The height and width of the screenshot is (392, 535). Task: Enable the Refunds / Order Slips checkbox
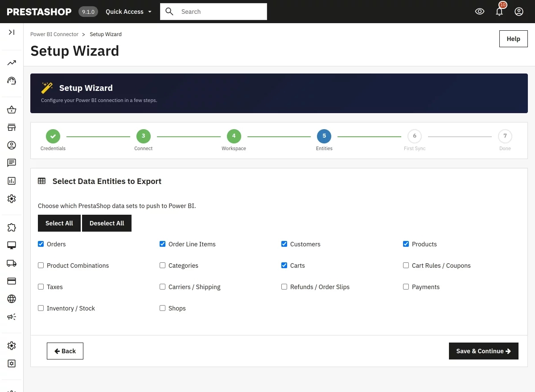click(x=284, y=287)
